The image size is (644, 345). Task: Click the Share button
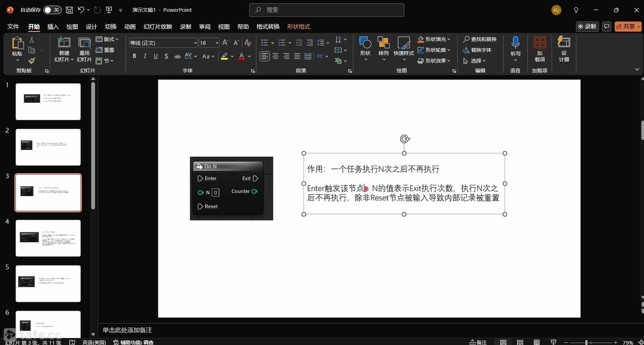click(628, 27)
